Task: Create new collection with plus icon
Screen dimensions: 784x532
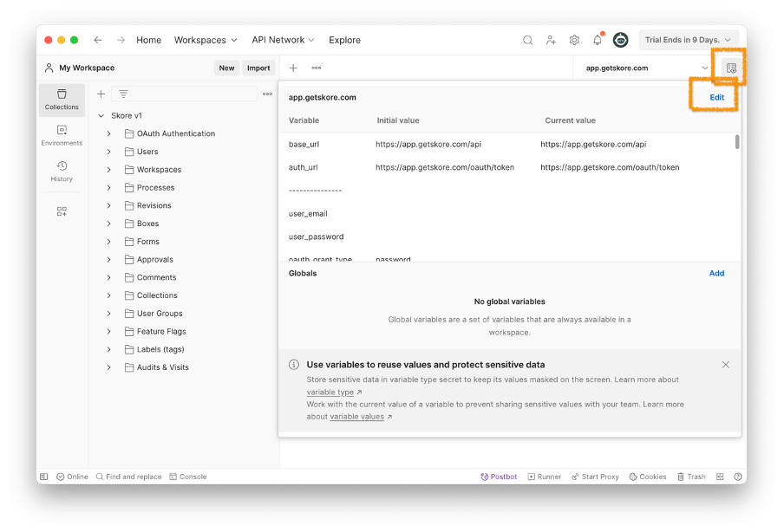Action: pos(101,94)
